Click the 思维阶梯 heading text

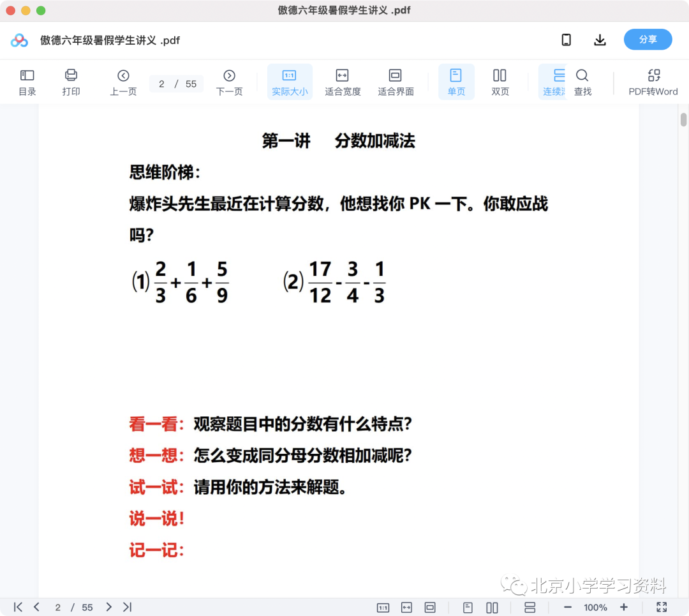coord(165,172)
